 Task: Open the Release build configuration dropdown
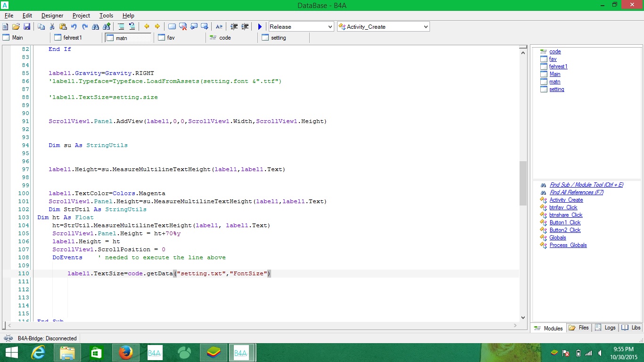pyautogui.click(x=301, y=27)
